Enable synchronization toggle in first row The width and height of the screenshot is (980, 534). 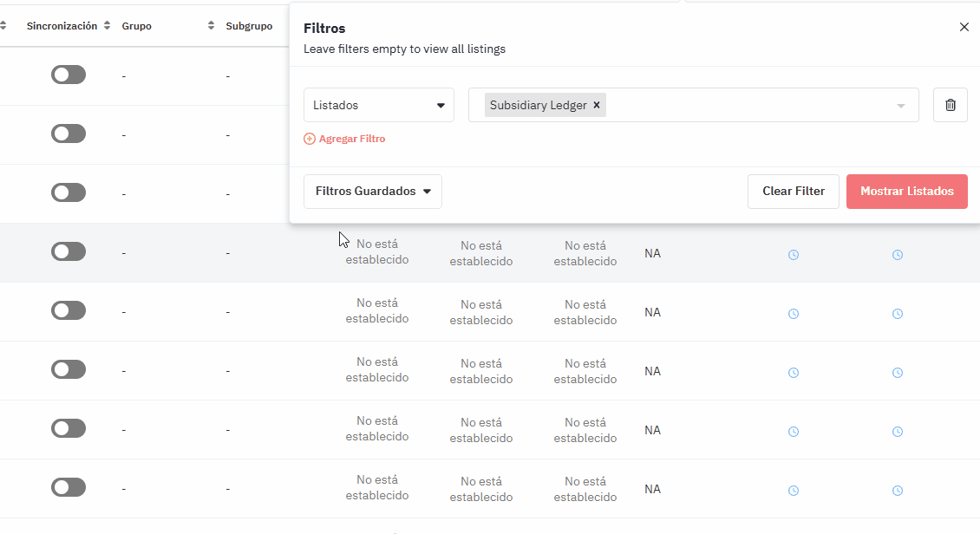[x=69, y=75]
